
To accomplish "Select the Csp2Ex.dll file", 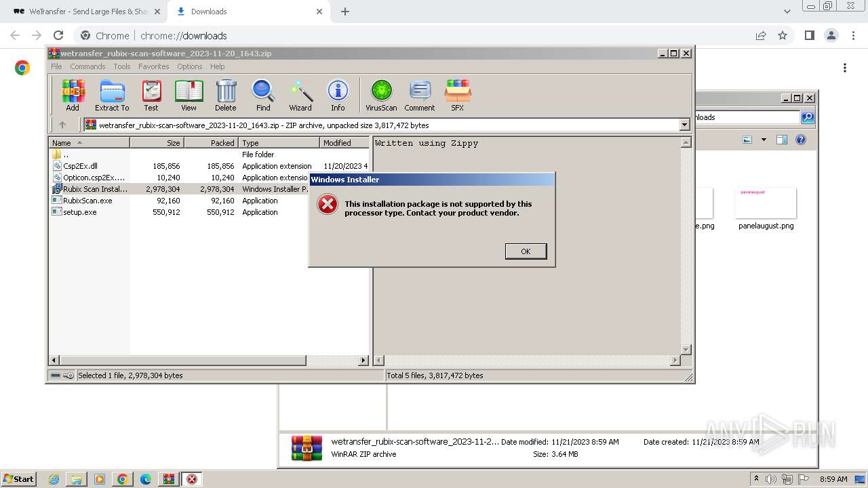I will pos(209,166).
